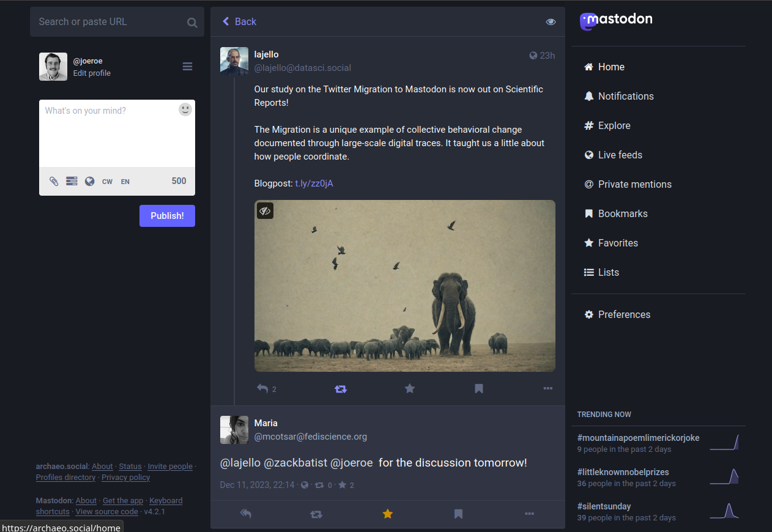The width and height of the screenshot is (772, 532).
Task: Open the emoji picker in compose box
Action: pyautogui.click(x=185, y=109)
